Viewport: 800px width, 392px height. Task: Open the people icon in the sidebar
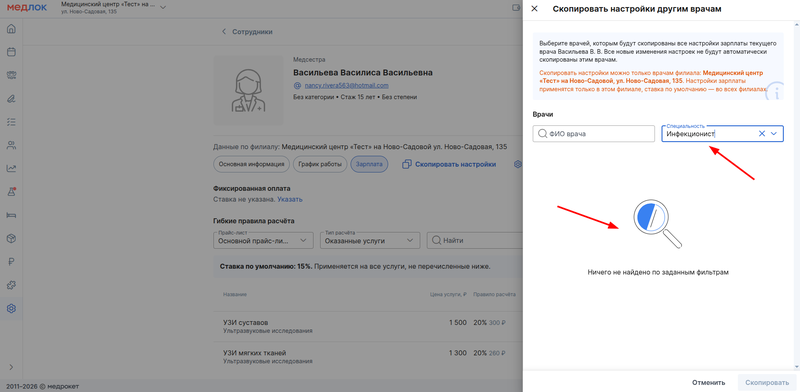click(11, 145)
